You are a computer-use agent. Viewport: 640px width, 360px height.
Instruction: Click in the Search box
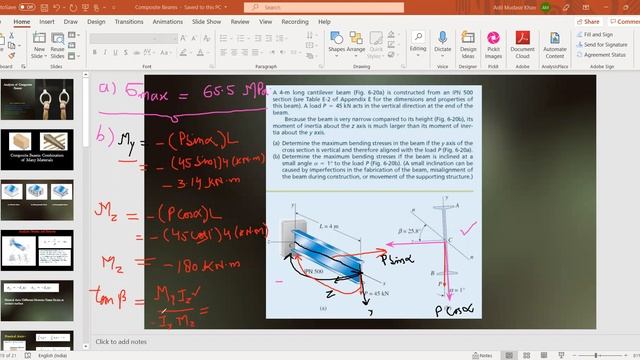324,7
